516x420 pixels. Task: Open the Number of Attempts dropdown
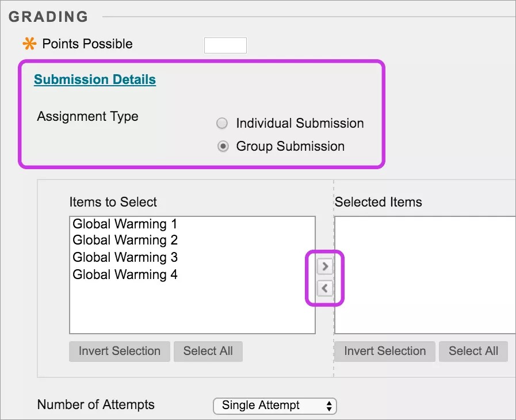[274, 406]
